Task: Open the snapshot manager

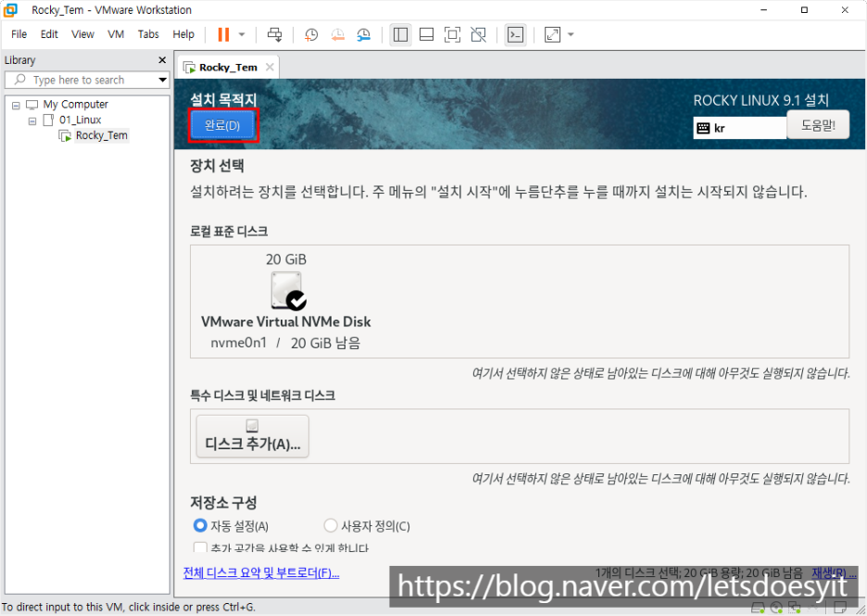Action: (363, 35)
